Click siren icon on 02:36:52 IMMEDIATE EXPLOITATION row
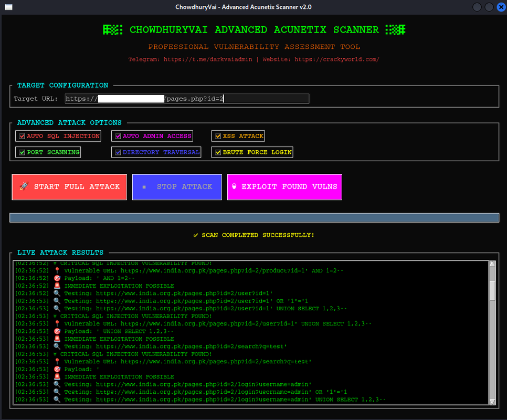The image size is (507, 420). tap(57, 286)
